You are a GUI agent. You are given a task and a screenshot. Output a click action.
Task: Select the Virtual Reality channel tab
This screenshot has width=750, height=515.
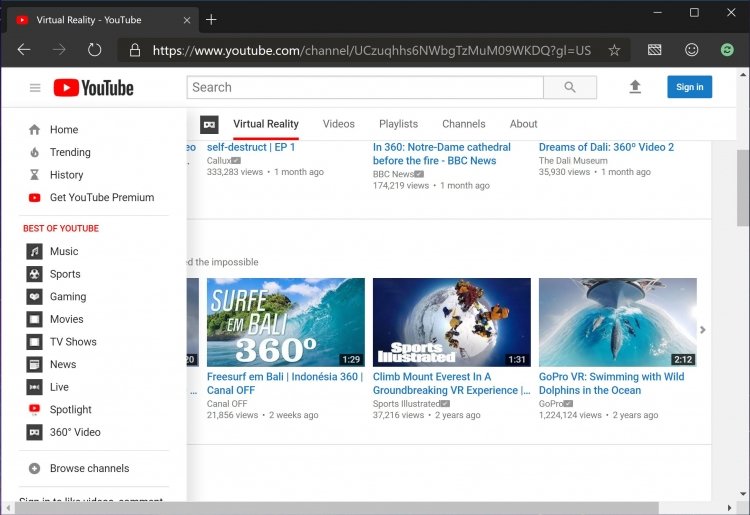click(266, 124)
